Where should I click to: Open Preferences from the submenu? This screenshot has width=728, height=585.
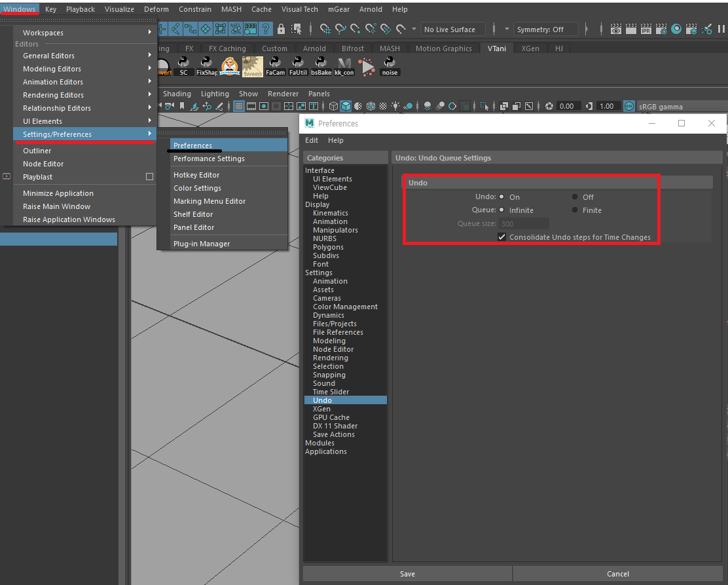[x=229, y=145]
